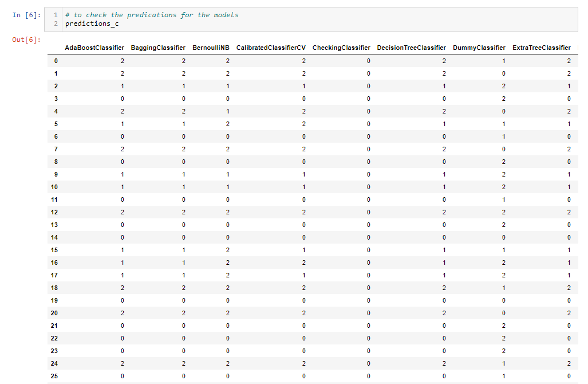Click the code cell input area

pyautogui.click(x=311, y=19)
